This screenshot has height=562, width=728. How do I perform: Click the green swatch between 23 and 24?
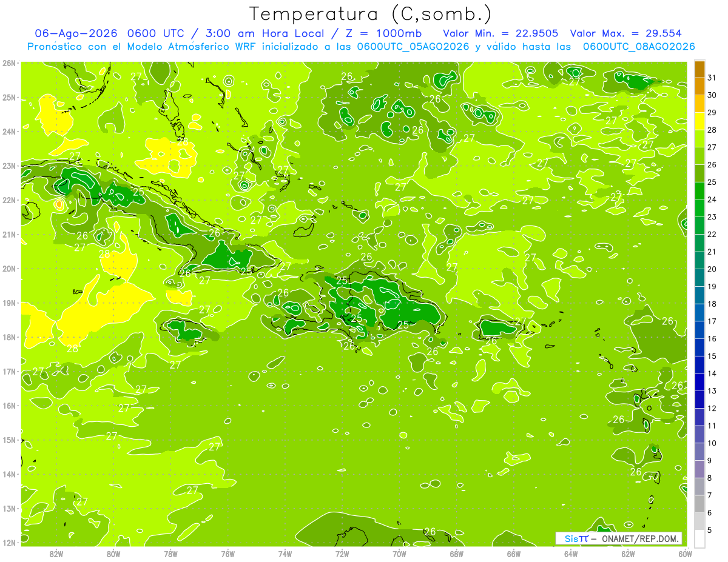click(x=699, y=208)
